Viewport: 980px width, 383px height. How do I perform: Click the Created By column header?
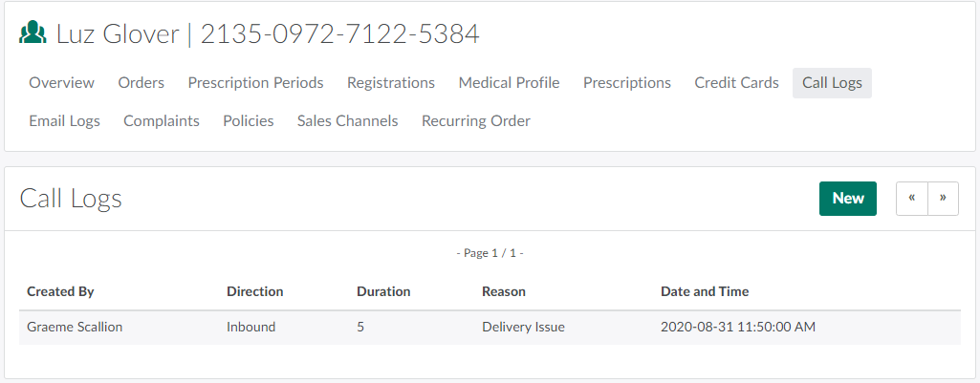[60, 291]
